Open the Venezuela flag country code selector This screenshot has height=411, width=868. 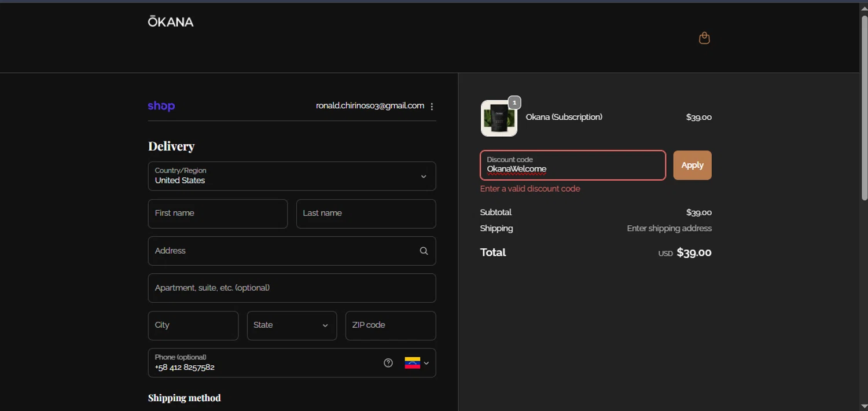pyautogui.click(x=417, y=363)
